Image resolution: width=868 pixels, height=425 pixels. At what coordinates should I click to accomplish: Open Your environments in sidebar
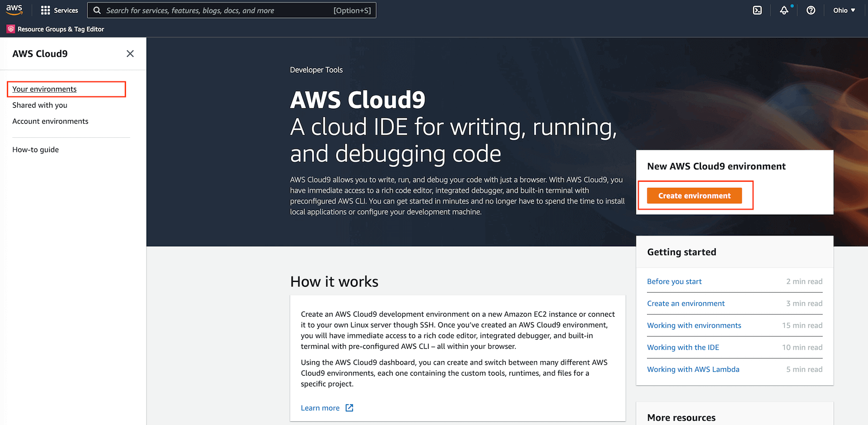coord(44,89)
